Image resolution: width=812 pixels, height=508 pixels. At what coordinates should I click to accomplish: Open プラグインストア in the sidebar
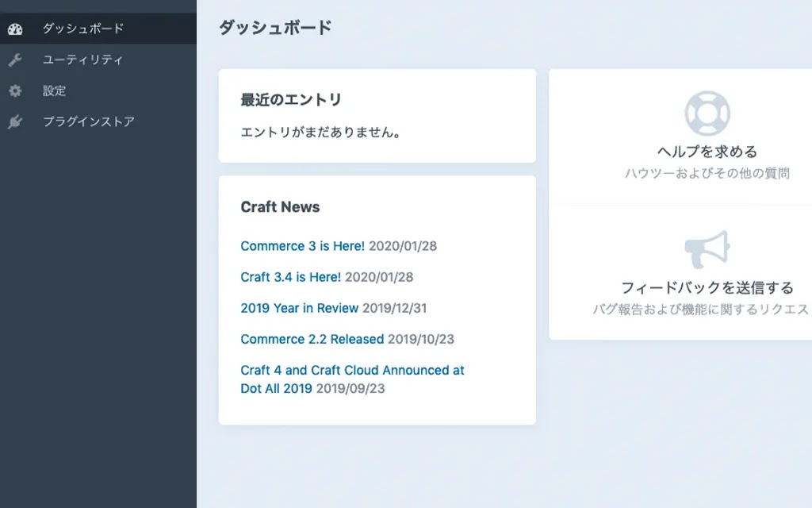pos(98,121)
